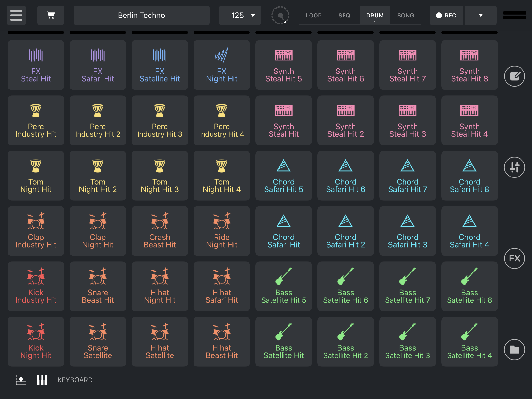The height and width of the screenshot is (399, 532).
Task: Expand the DRUM tab chevron
Action: [x=375, y=22]
